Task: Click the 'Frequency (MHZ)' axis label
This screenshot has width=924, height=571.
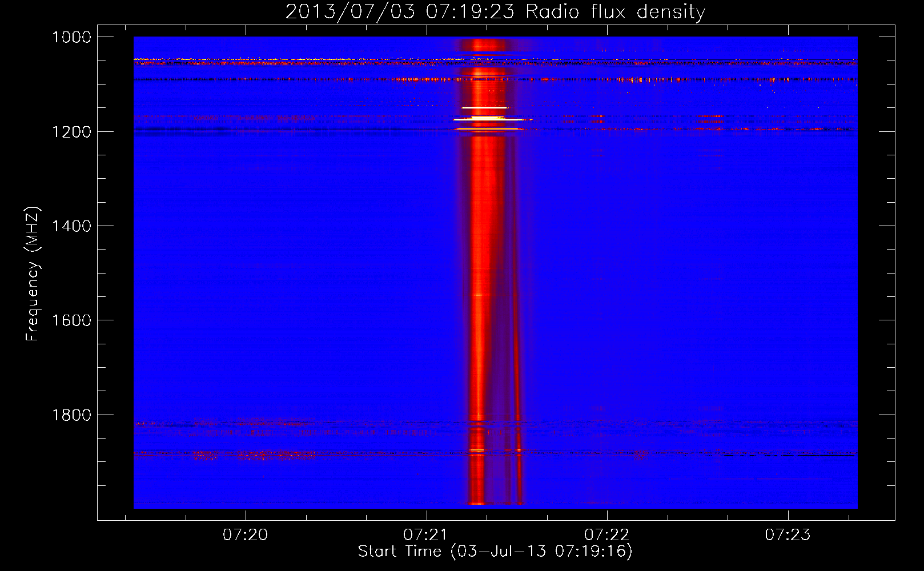Action: pyautogui.click(x=33, y=274)
